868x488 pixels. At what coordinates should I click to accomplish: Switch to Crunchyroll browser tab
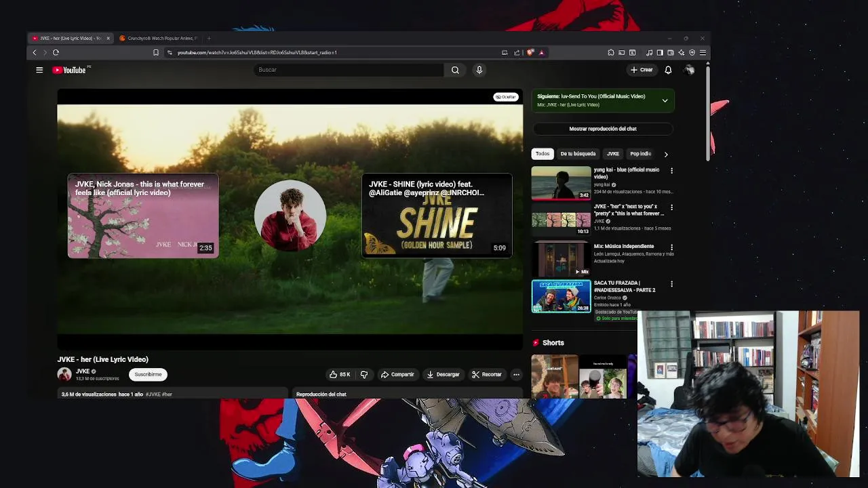pos(159,38)
